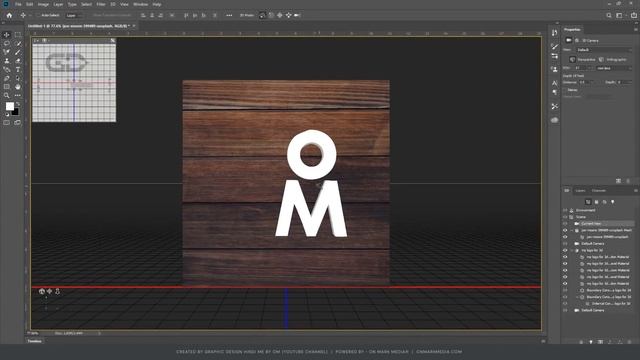Click the white foreground color swatch
Viewport: 640px width, 360px height.
9,106
